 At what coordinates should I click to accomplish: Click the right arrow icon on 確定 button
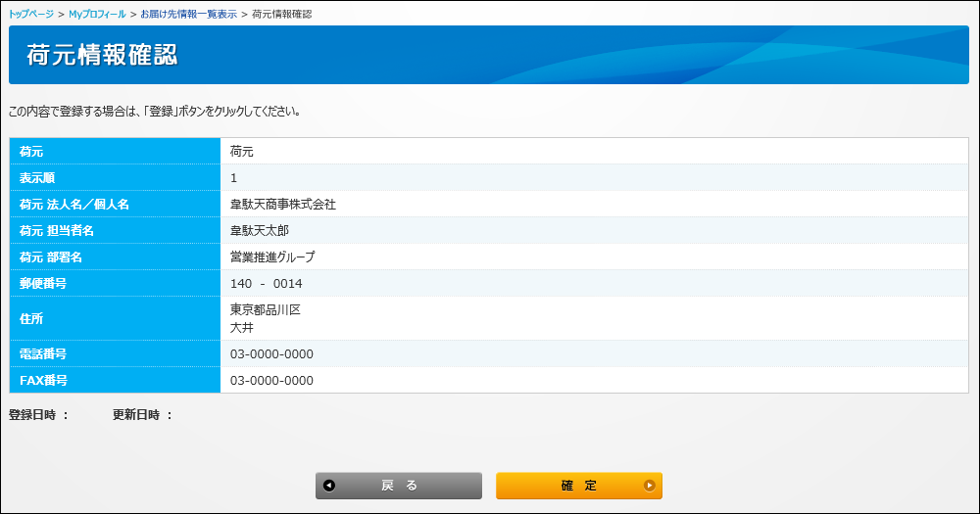tap(649, 486)
